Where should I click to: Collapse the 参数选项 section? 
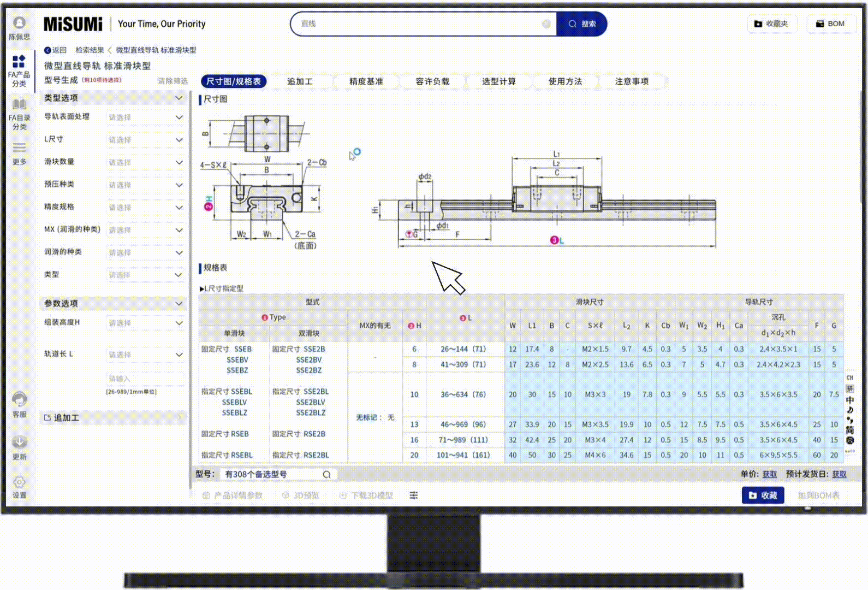[x=179, y=304]
